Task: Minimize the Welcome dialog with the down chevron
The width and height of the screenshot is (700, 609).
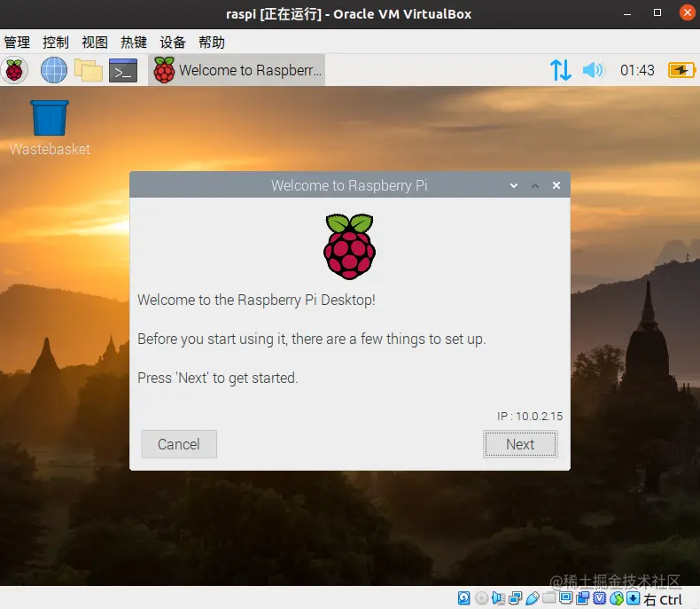Action: tap(514, 185)
